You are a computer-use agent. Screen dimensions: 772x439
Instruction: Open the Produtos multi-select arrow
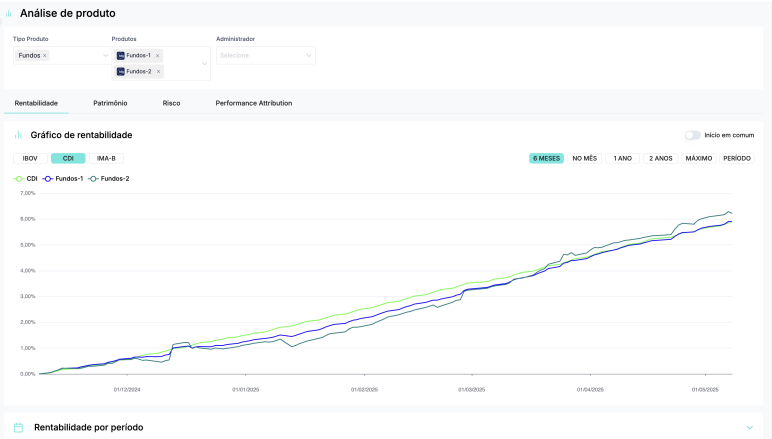204,63
